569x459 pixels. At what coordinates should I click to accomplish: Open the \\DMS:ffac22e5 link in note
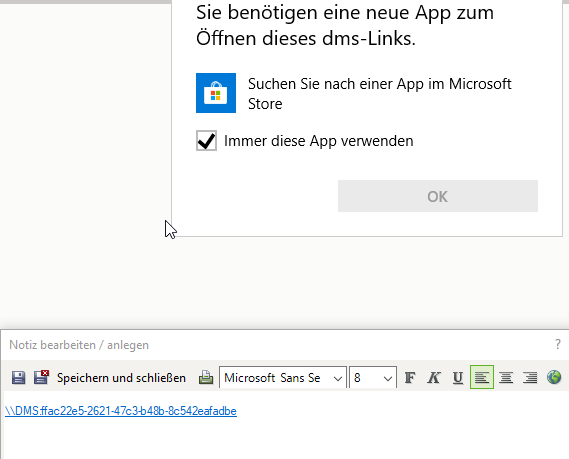(121, 411)
